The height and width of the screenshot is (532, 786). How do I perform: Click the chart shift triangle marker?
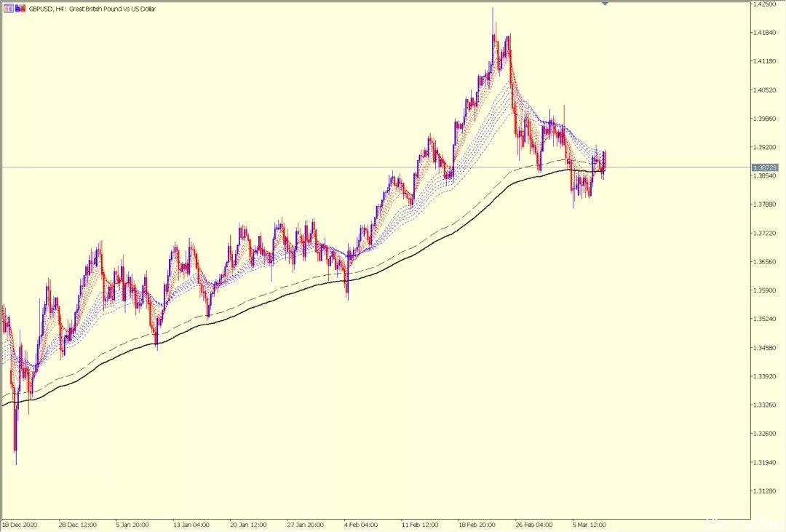tap(605, 3)
